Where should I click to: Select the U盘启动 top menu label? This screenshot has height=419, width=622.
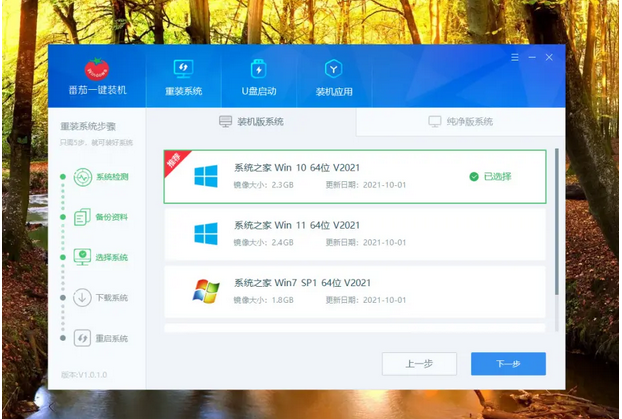259,91
